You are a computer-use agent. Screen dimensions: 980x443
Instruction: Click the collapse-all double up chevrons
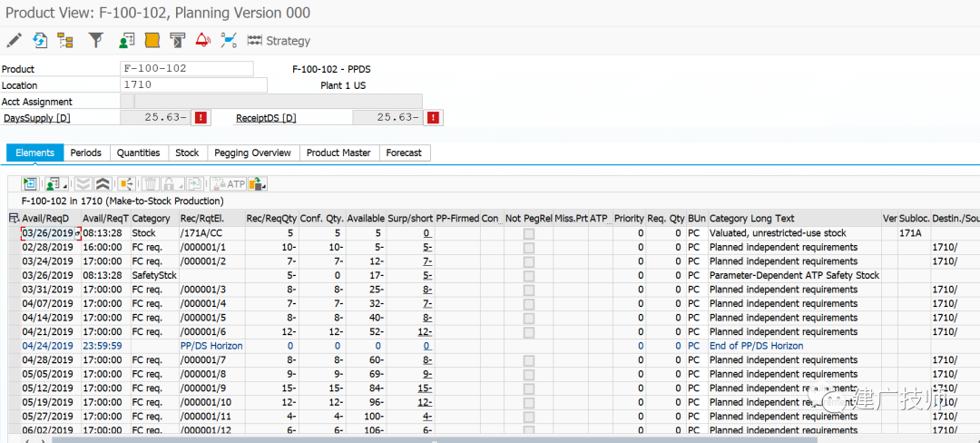(x=103, y=183)
